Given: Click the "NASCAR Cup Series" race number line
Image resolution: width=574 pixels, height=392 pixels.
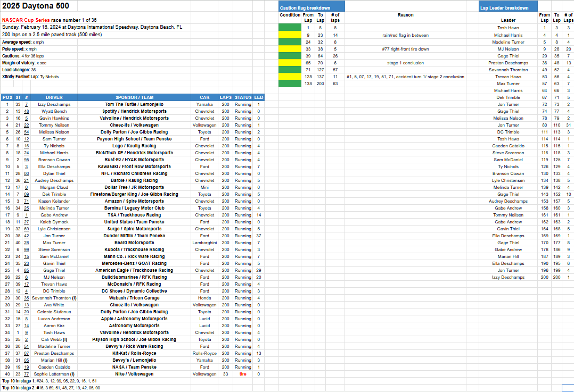Looking at the screenshot, I should click(x=50, y=20).
